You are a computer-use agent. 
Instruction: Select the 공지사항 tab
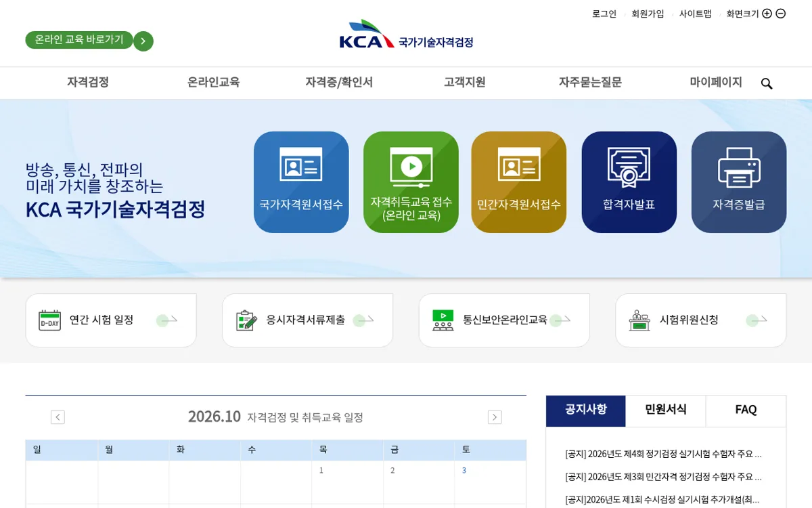pos(586,410)
